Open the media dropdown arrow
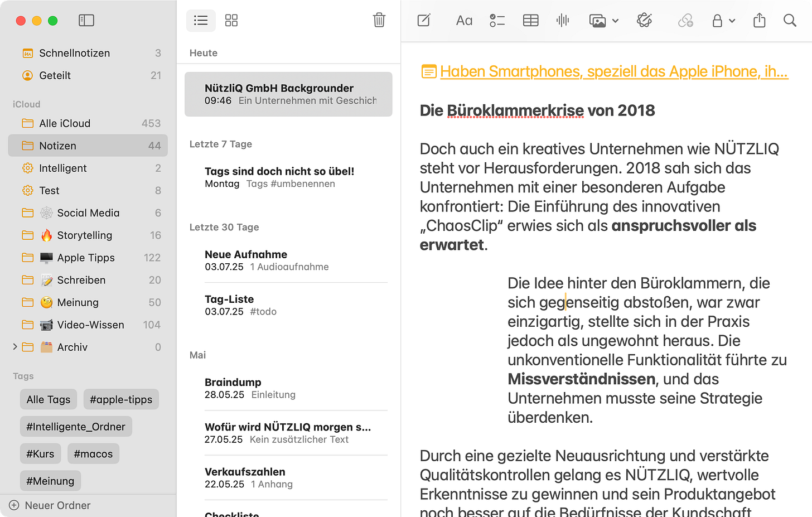 pyautogui.click(x=615, y=21)
